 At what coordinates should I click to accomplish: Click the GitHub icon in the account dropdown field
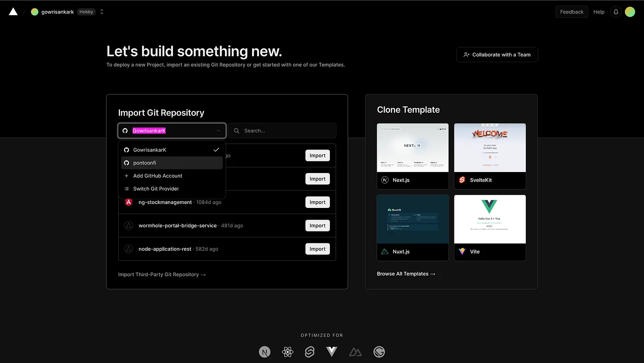(x=125, y=131)
